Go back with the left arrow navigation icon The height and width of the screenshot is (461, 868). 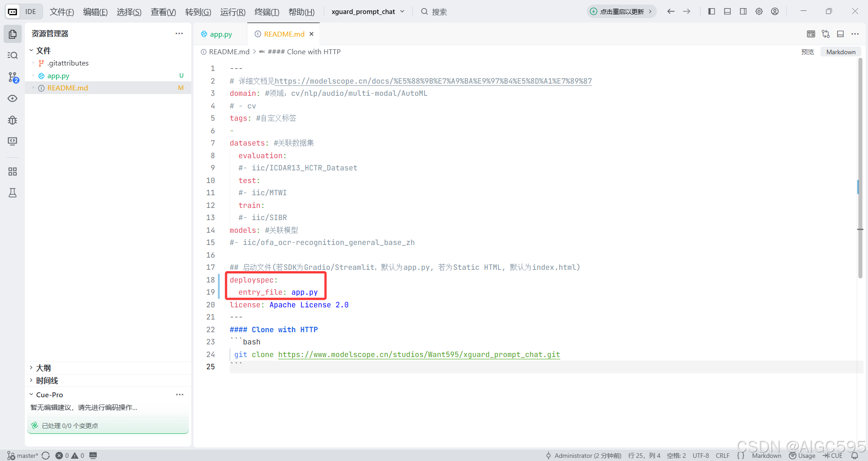click(x=671, y=11)
